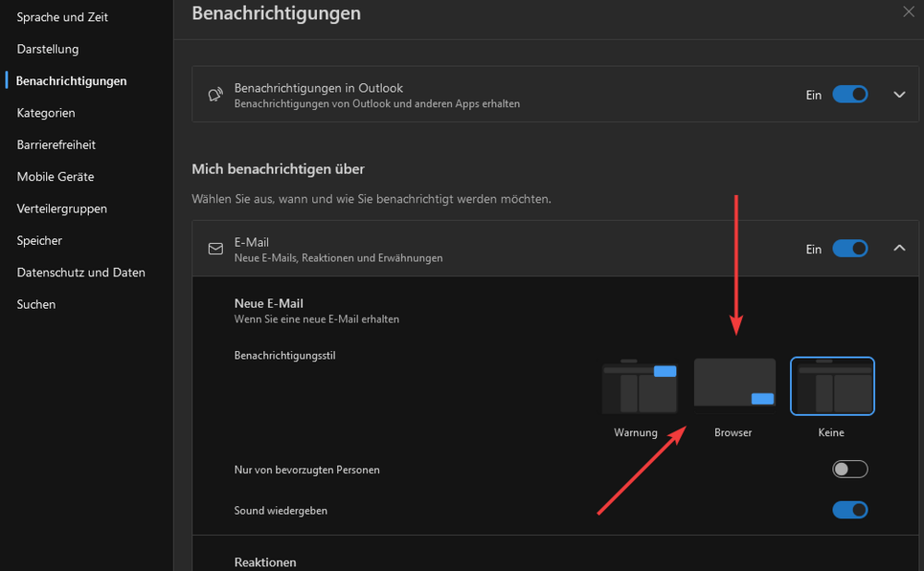
Task: Open the Kategorien settings
Action: (46, 113)
